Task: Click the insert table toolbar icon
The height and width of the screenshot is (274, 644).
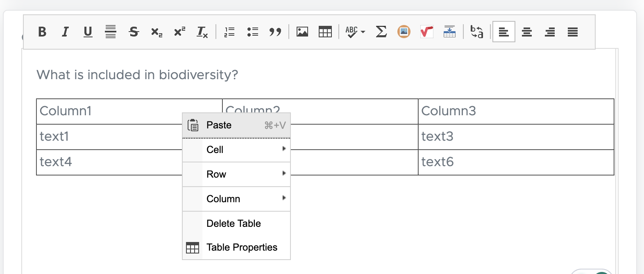Action: click(x=325, y=32)
